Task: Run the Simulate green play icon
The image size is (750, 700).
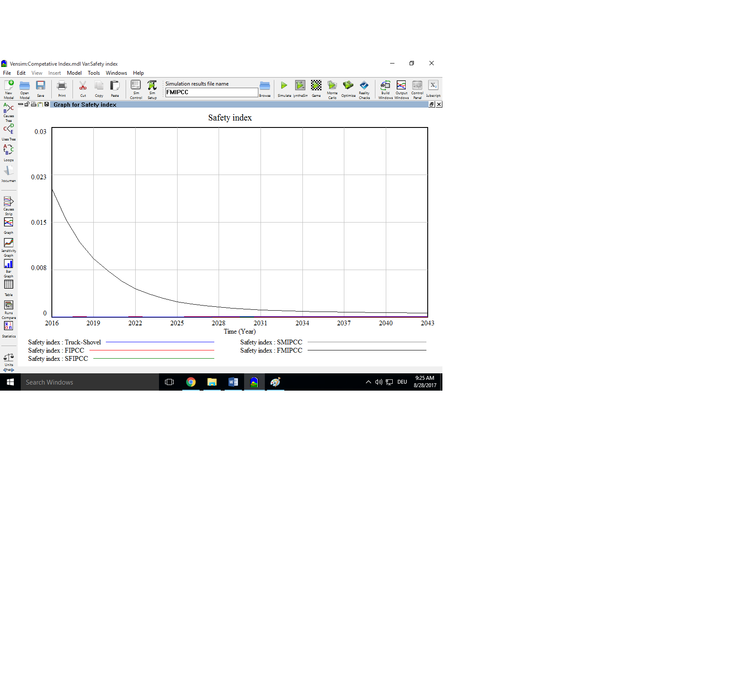Action: 284,89
